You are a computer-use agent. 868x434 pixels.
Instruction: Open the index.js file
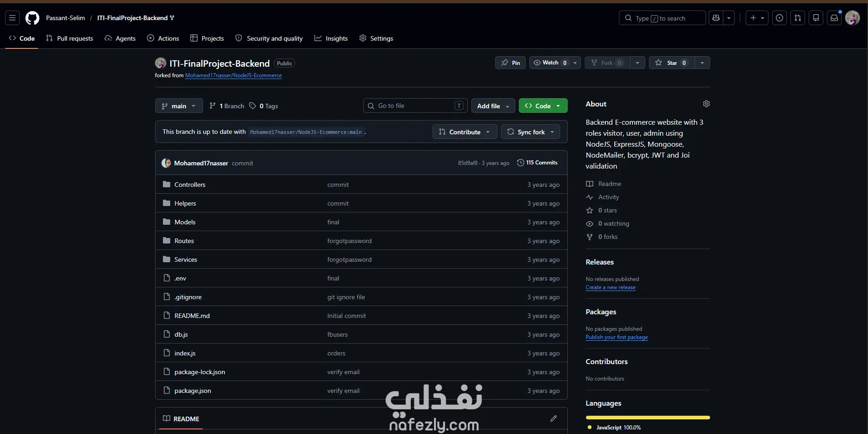pyautogui.click(x=185, y=353)
